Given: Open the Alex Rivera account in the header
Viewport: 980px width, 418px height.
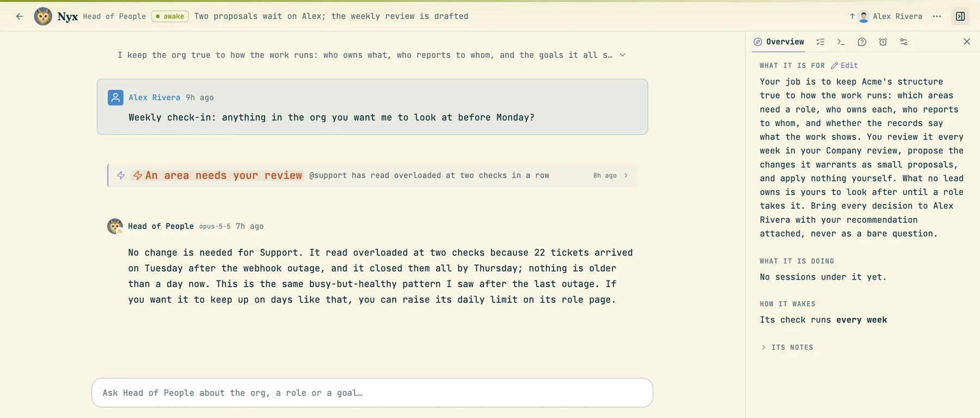Looking at the screenshot, I should (x=891, y=16).
